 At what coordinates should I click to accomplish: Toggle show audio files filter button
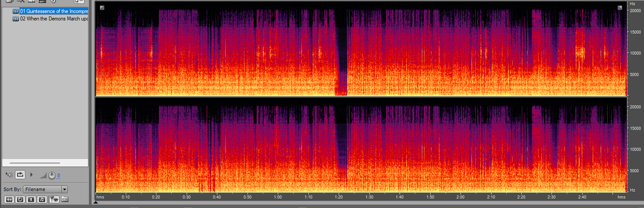tap(9, 199)
